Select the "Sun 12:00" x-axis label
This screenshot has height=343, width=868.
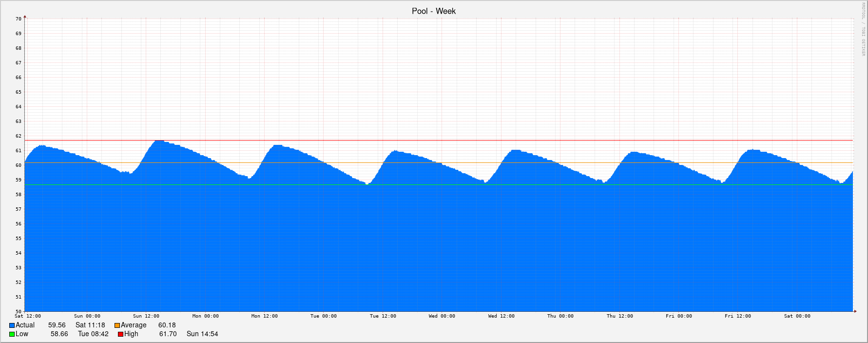pyautogui.click(x=146, y=316)
